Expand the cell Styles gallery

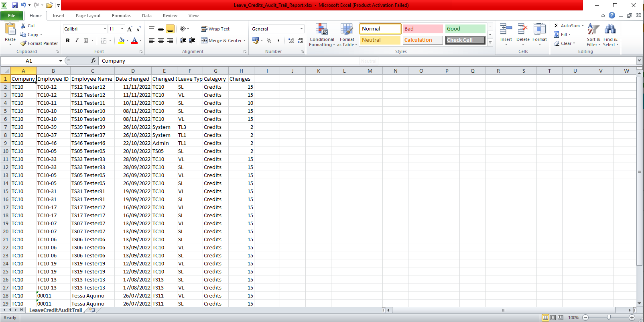(x=490, y=43)
